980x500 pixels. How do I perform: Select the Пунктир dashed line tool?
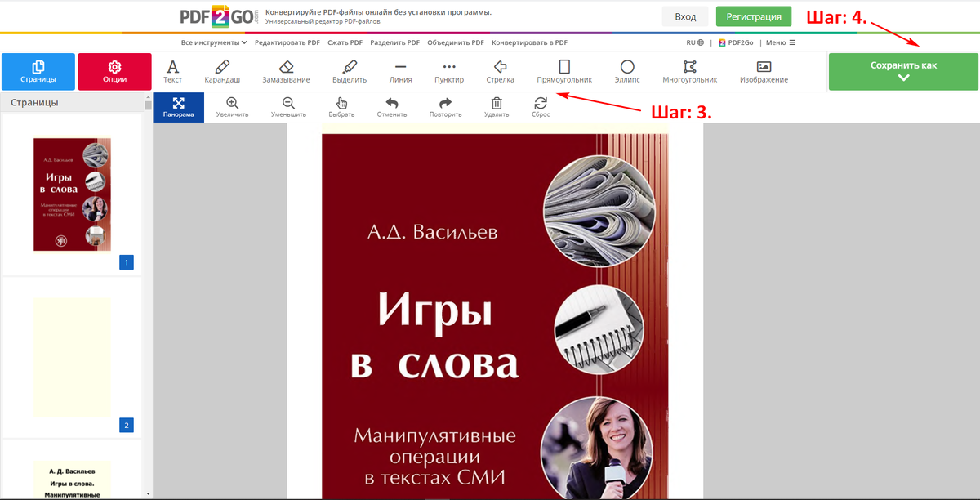[x=449, y=72]
